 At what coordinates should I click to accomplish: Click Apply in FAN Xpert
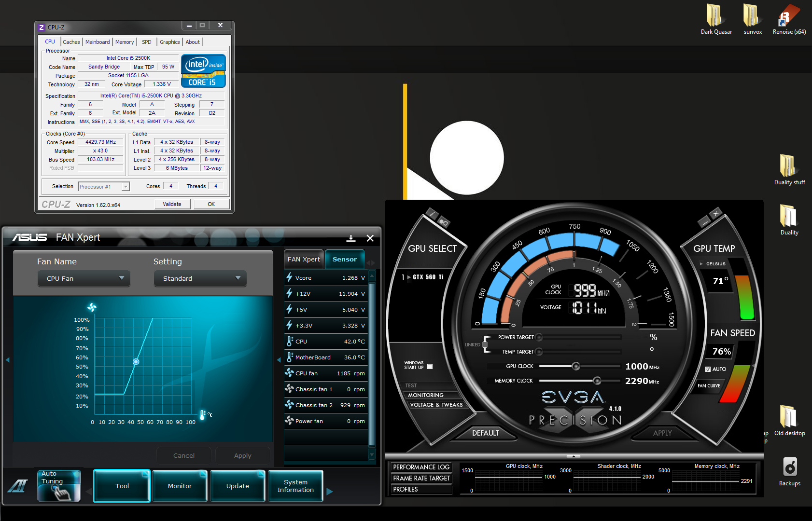coord(243,455)
